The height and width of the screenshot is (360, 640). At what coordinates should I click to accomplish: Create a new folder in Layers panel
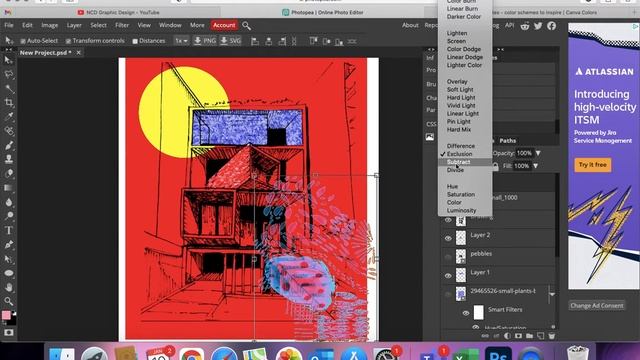[529, 336]
